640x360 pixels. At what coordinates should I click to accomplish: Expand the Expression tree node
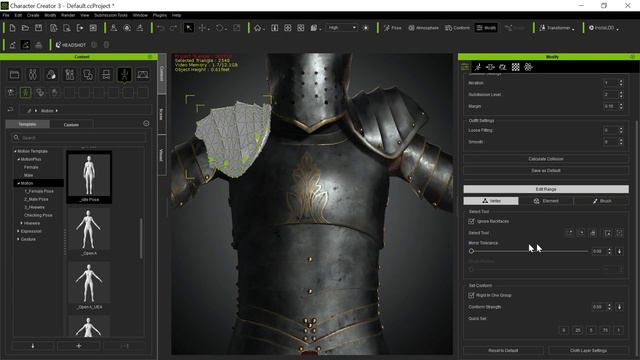[18, 231]
